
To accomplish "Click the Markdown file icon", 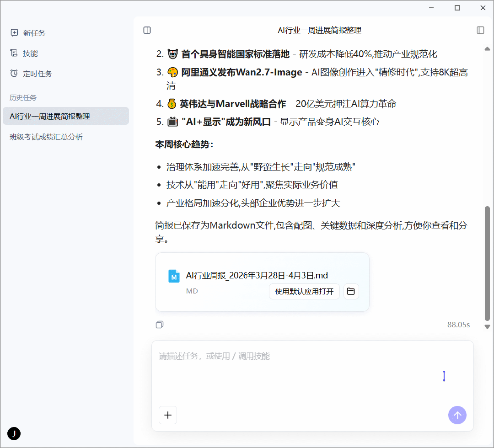I will (174, 276).
